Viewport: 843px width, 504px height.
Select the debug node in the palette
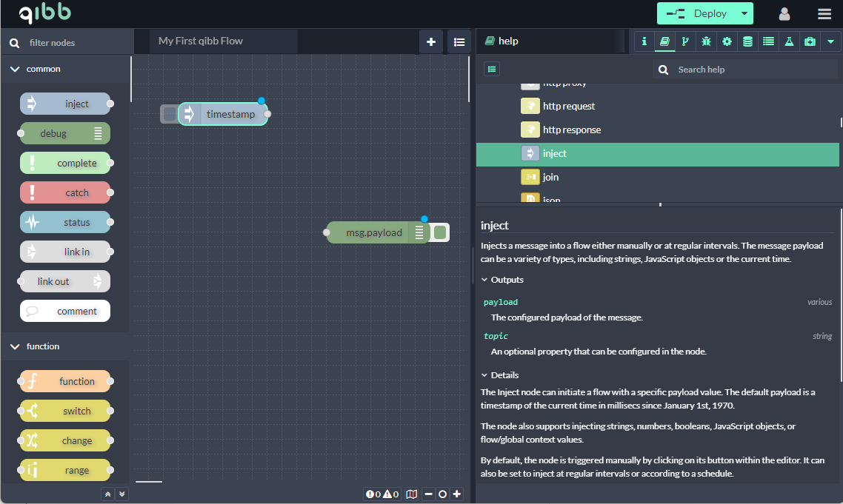(65, 133)
